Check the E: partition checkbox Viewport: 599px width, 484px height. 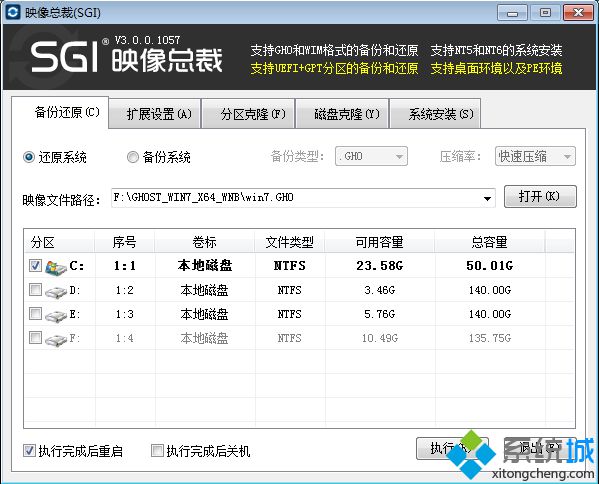pos(36,314)
